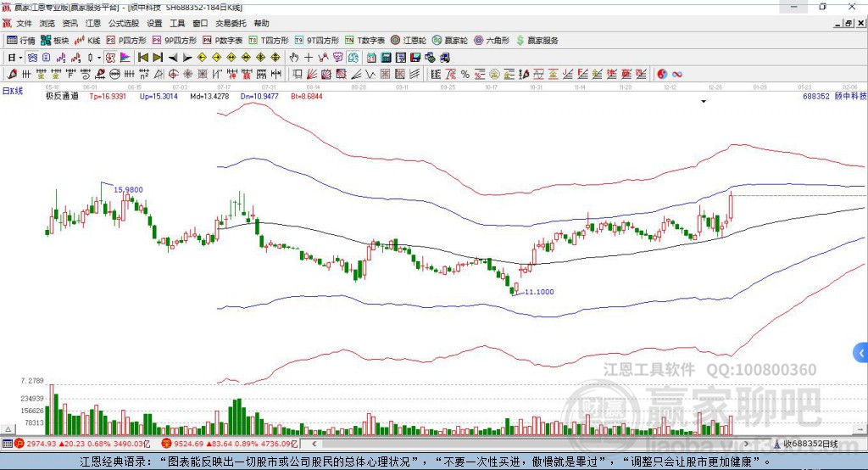Click the blue infinity loop icon
Screen dimensions: 868x470
pyautogui.click(x=677, y=75)
